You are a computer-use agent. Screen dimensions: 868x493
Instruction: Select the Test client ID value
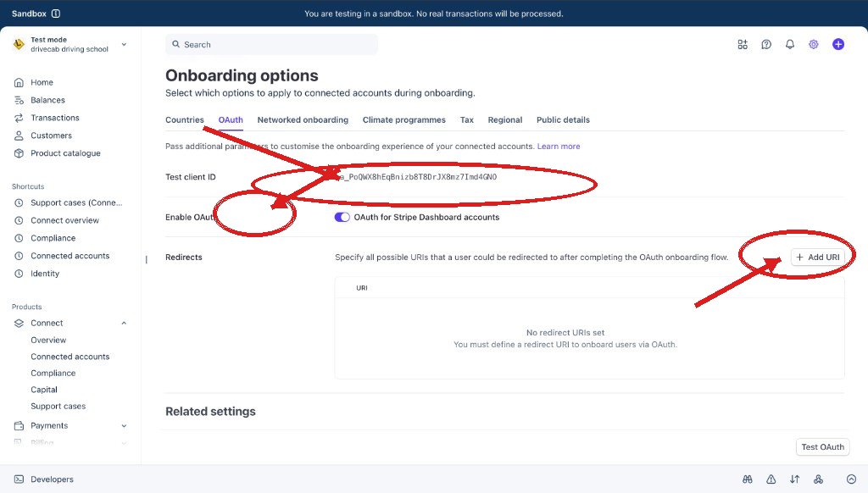click(x=415, y=177)
